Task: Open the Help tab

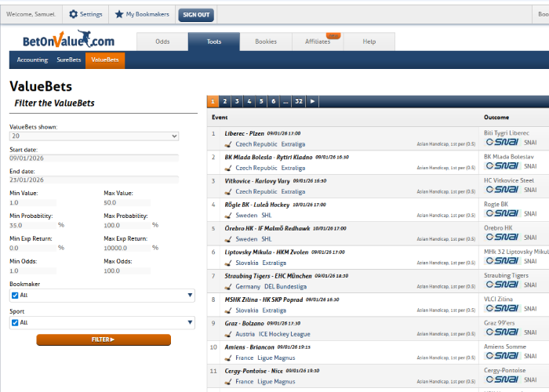Action: [369, 42]
